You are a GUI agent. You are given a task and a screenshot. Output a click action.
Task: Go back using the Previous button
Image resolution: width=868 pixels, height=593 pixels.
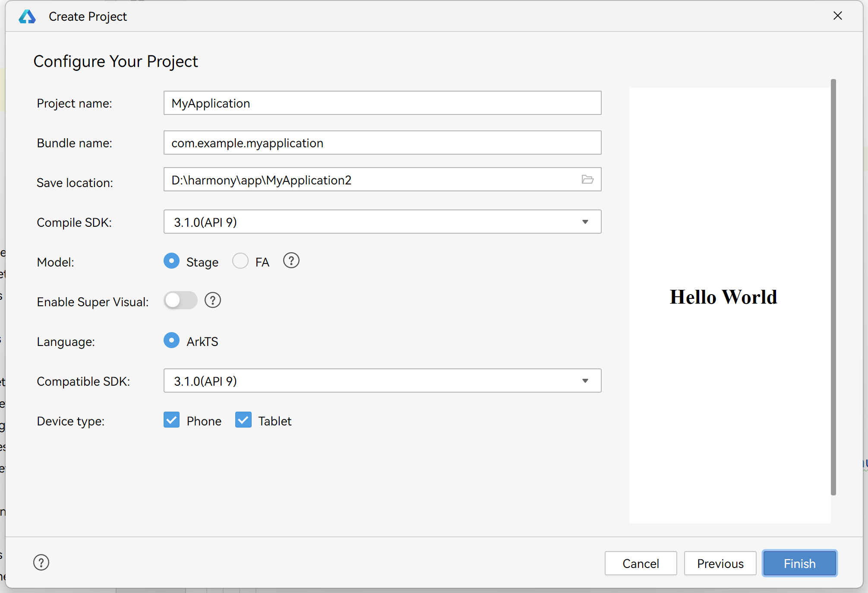coord(720,563)
